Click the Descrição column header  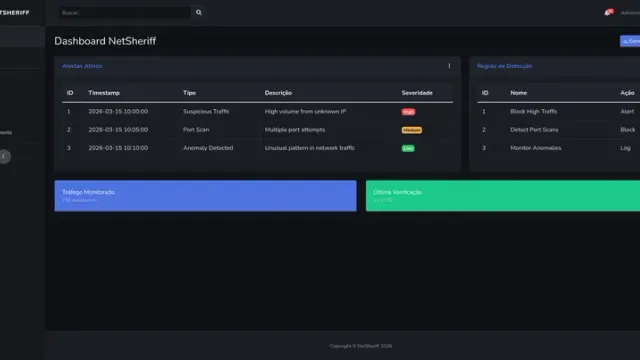278,93
